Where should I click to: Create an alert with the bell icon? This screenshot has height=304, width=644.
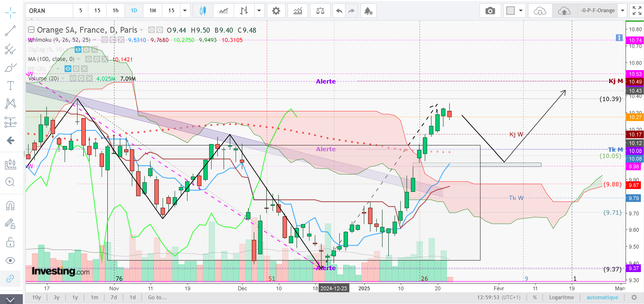point(368,11)
